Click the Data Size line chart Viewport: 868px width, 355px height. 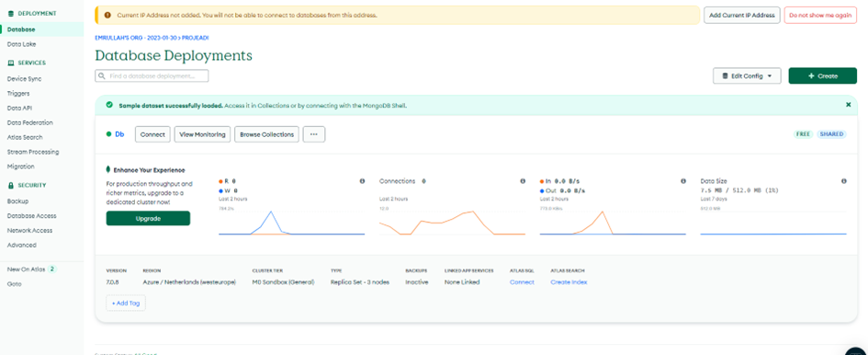(x=773, y=223)
